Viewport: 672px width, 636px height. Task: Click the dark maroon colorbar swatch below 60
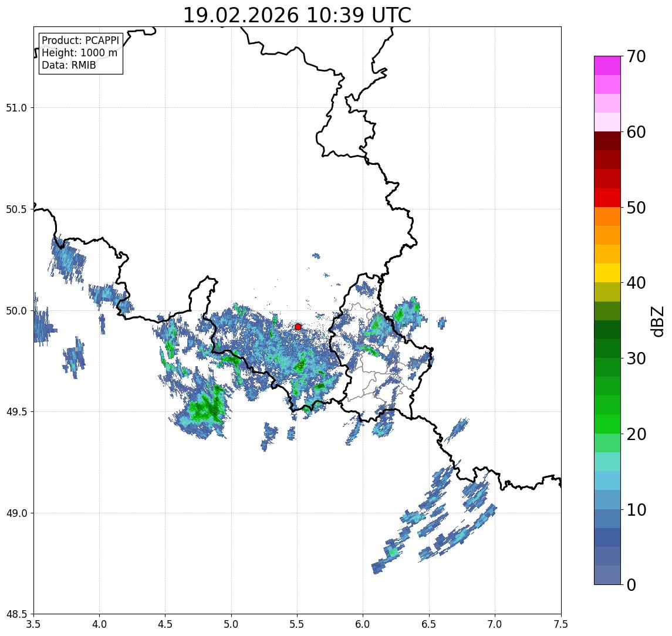point(607,141)
